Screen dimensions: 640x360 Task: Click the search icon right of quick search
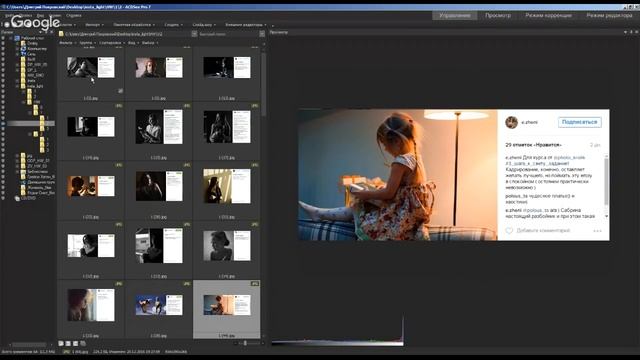pos(262,34)
